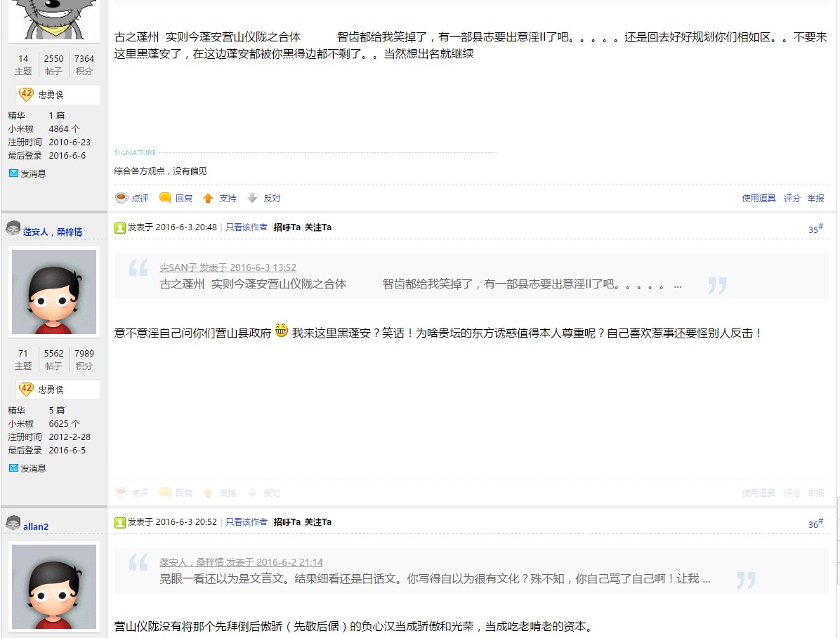Click 举报 under the first post
The height and width of the screenshot is (638, 840).
click(x=816, y=198)
